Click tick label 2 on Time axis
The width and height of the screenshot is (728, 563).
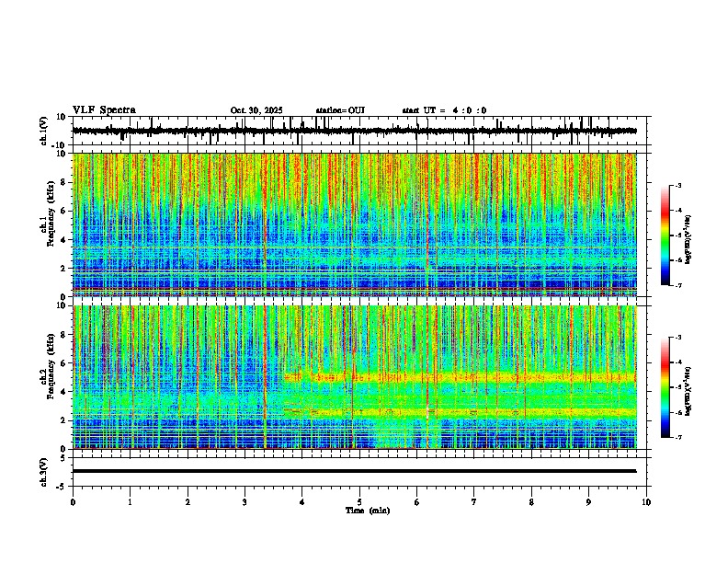(x=188, y=502)
